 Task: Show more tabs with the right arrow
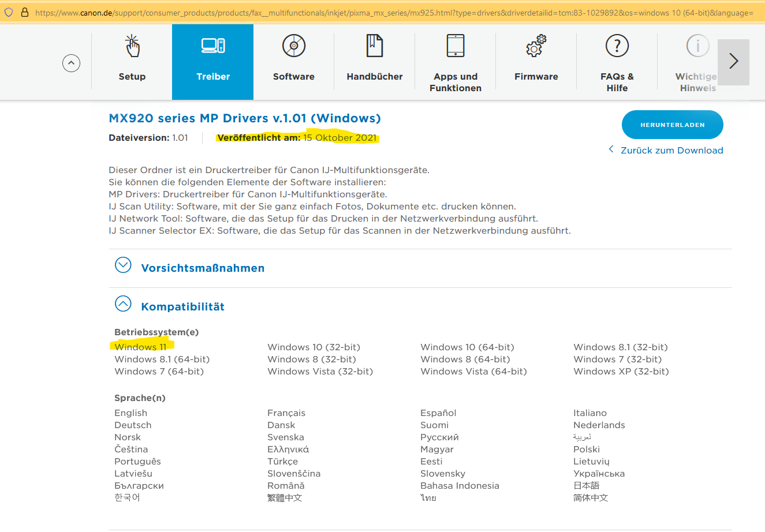733,62
